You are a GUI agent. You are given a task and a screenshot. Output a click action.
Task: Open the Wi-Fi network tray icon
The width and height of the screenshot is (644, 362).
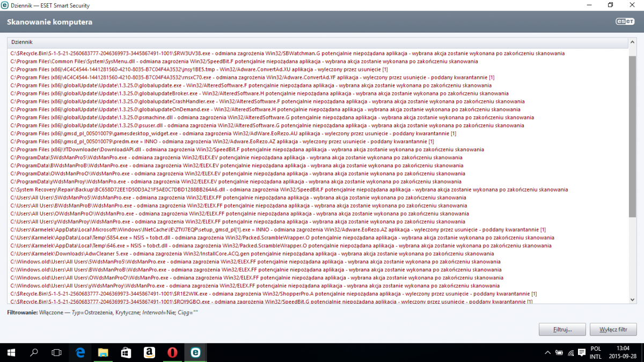(570, 352)
